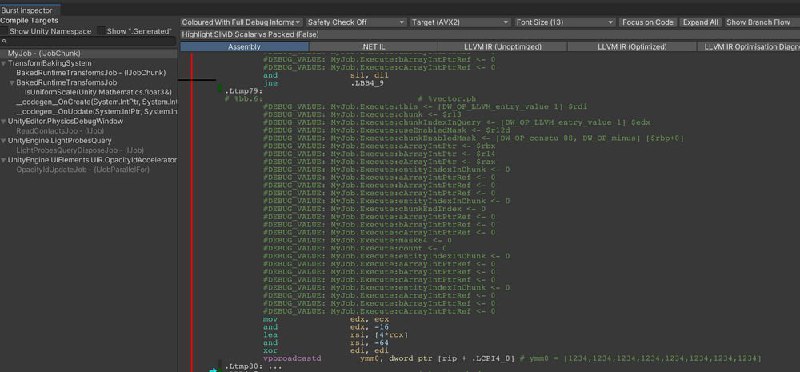Collapse the UnityEditor.PhysicsDebugWindow node

[x=4, y=121]
